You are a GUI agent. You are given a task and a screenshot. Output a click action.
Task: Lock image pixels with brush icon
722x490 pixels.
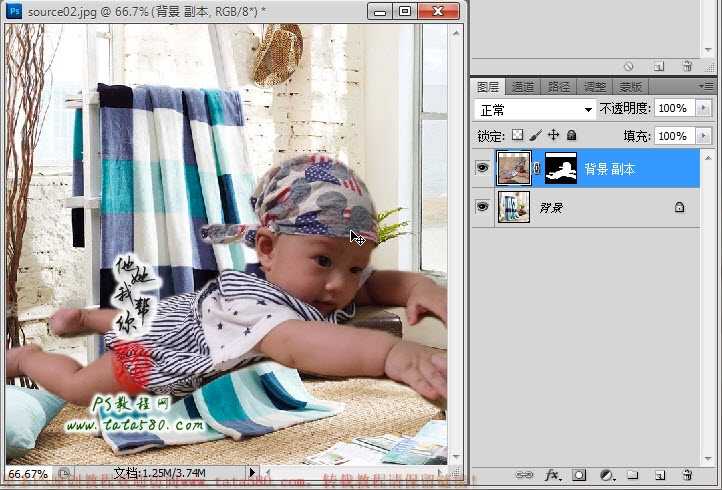click(536, 135)
